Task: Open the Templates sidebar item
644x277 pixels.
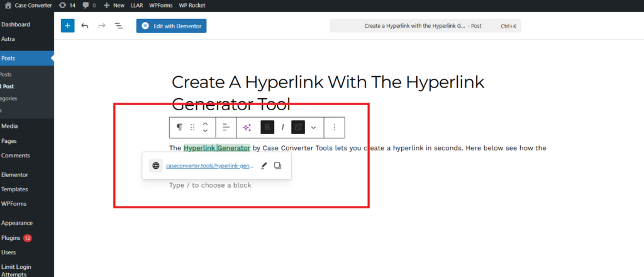Action: click(x=15, y=189)
